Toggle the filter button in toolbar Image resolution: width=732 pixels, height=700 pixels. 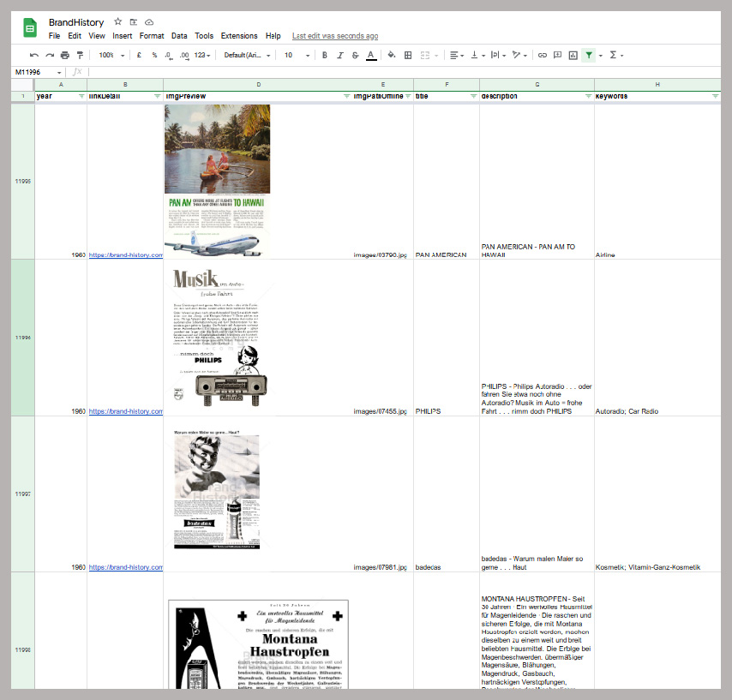tap(588, 55)
